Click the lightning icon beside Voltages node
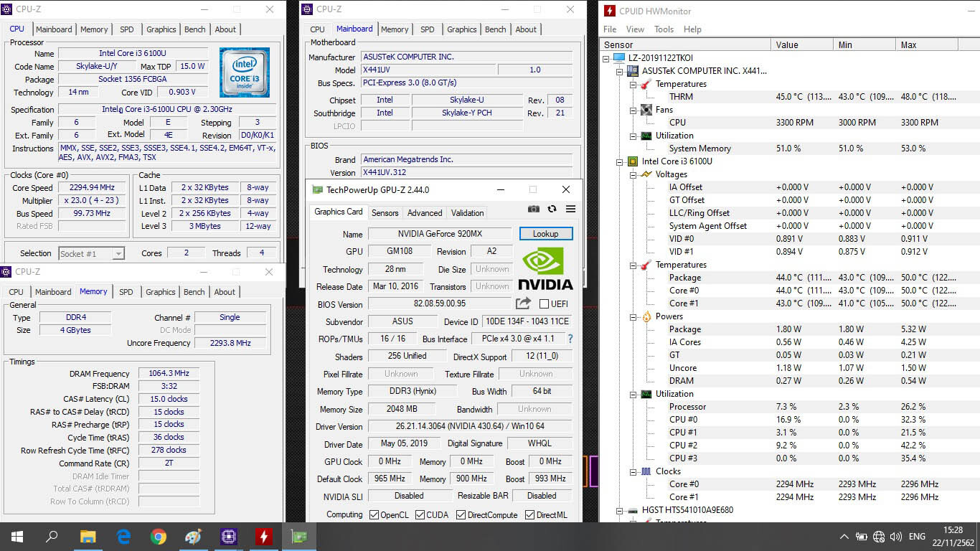The width and height of the screenshot is (980, 551). coord(646,174)
